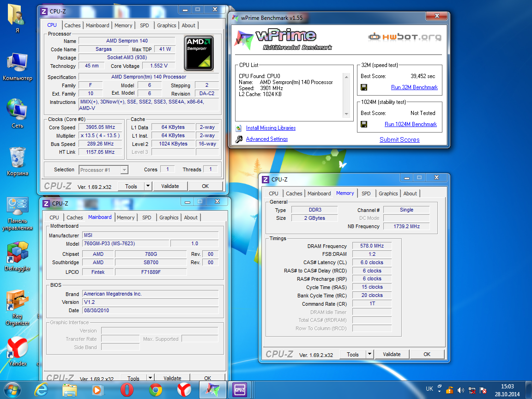This screenshot has height=399, width=532.
Task: Open the Компьютер desktop icon
Action: (17, 67)
